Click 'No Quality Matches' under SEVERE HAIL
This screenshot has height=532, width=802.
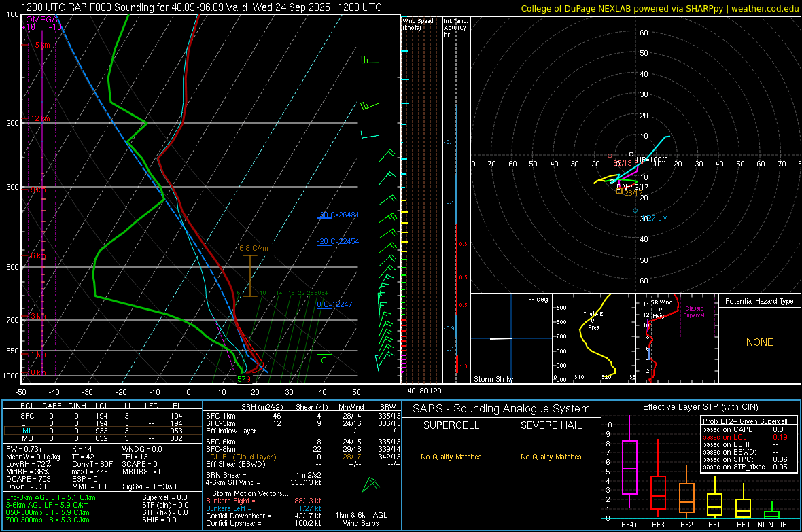[x=551, y=457]
